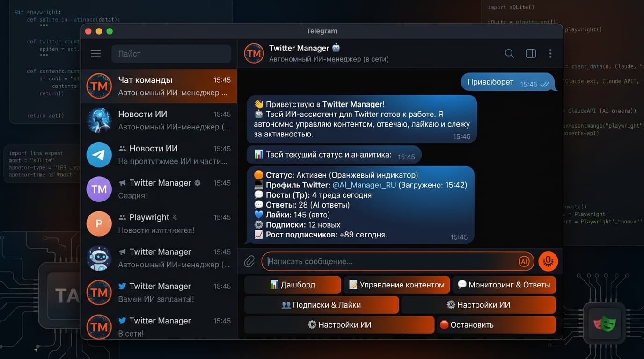Click the search magnifier icon in chat header
The width and height of the screenshot is (644, 359).
[509, 53]
